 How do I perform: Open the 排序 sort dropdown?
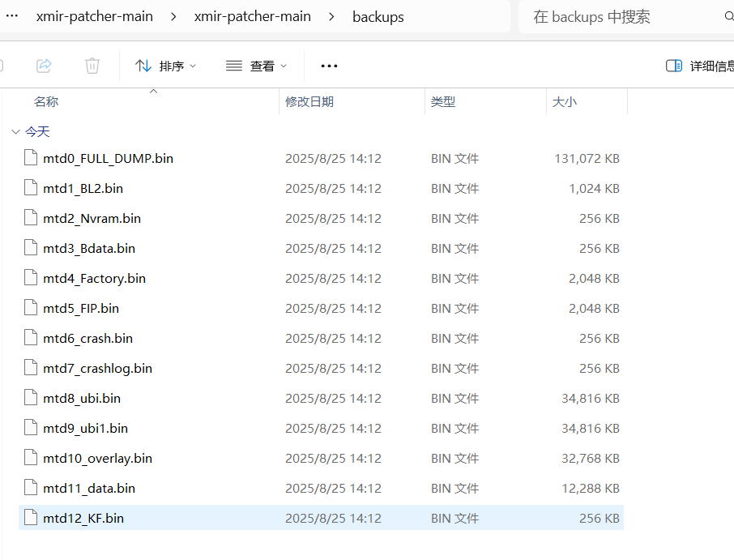pyautogui.click(x=165, y=66)
